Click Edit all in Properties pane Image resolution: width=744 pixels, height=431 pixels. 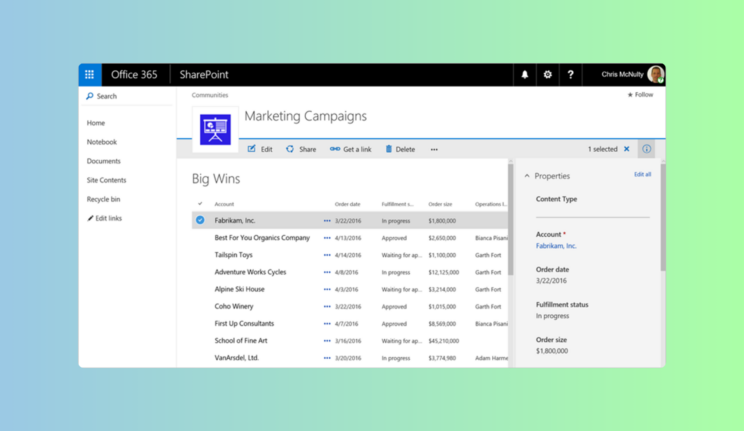642,175
